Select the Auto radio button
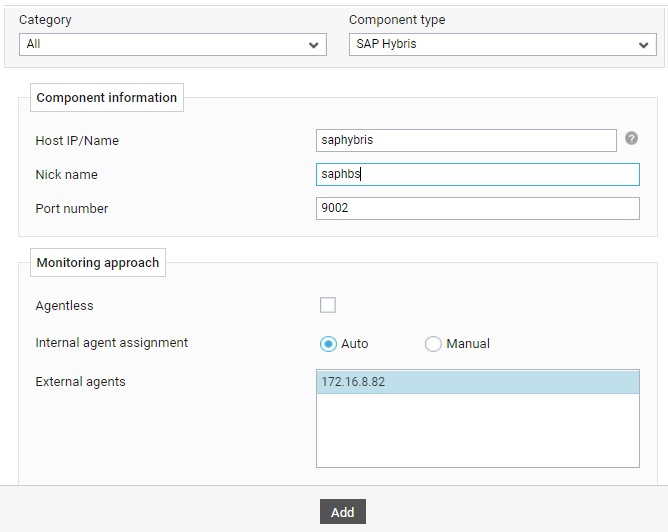 tap(328, 344)
